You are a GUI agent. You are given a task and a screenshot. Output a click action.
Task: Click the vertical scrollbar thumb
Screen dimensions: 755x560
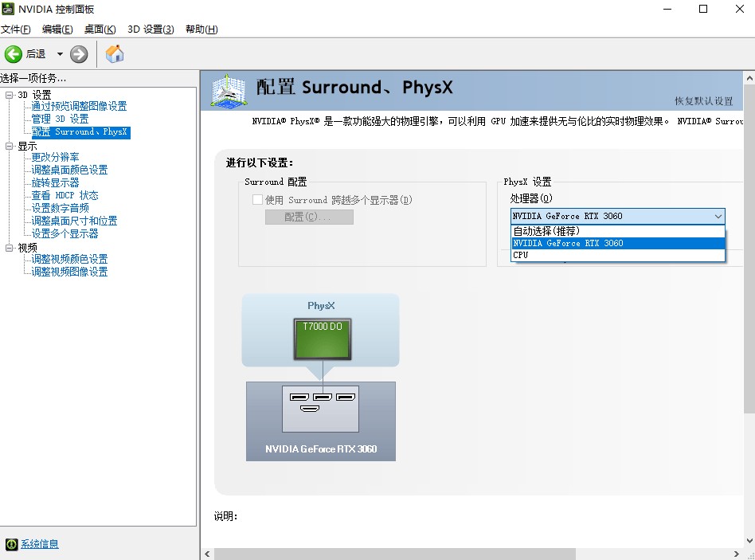tap(749, 249)
